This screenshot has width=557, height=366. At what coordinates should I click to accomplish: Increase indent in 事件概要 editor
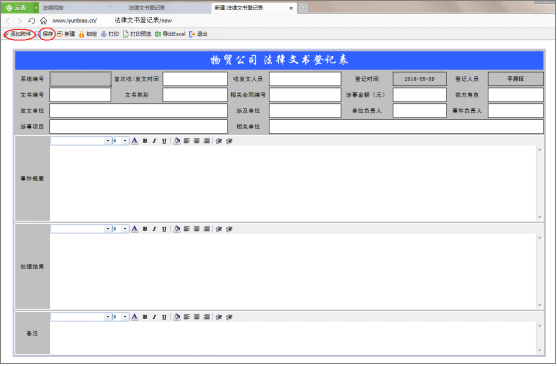229,141
